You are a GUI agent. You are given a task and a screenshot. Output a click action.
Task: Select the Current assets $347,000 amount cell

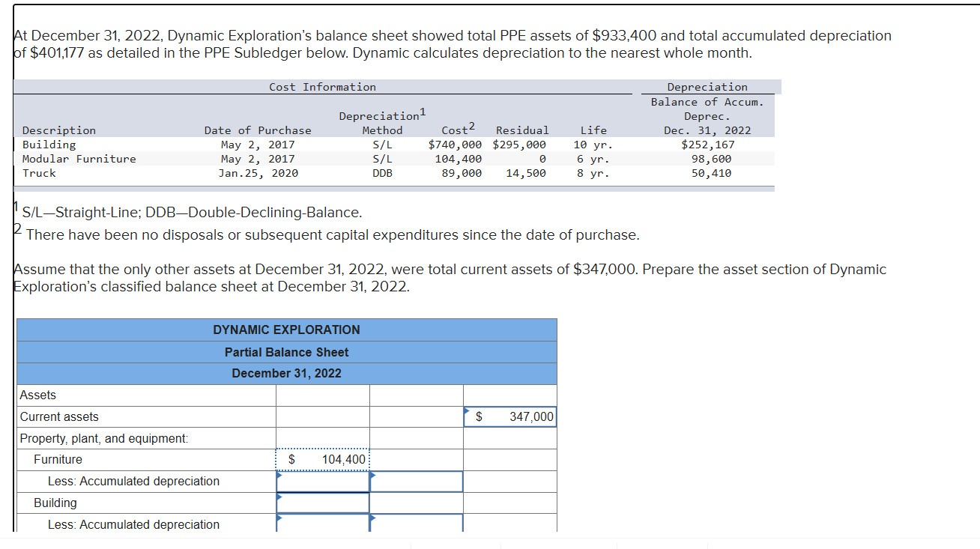tap(509, 416)
